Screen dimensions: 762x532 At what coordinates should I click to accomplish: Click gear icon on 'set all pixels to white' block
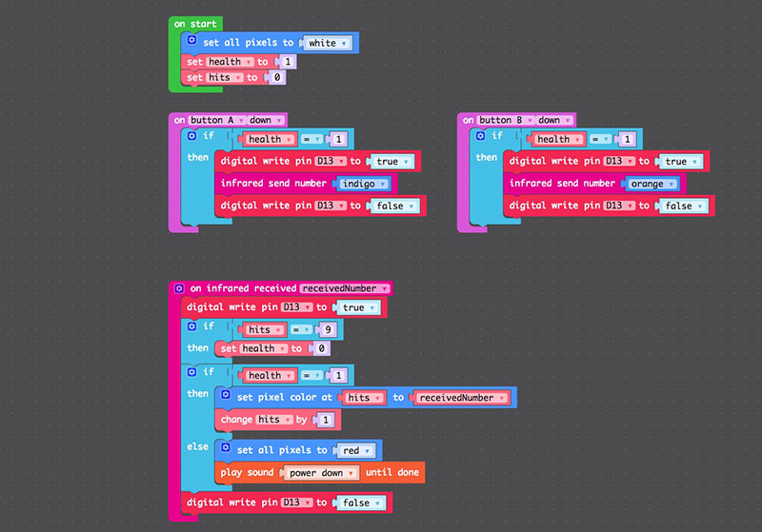point(190,43)
